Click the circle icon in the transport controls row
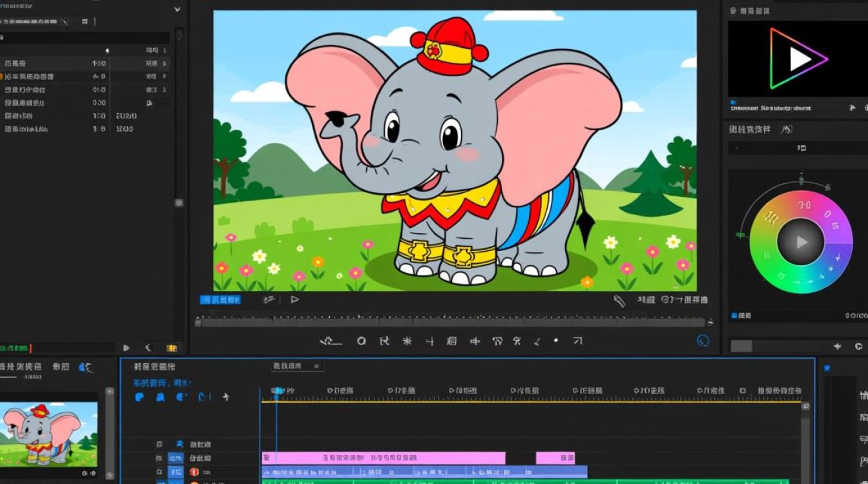The width and height of the screenshot is (868, 484). (362, 341)
